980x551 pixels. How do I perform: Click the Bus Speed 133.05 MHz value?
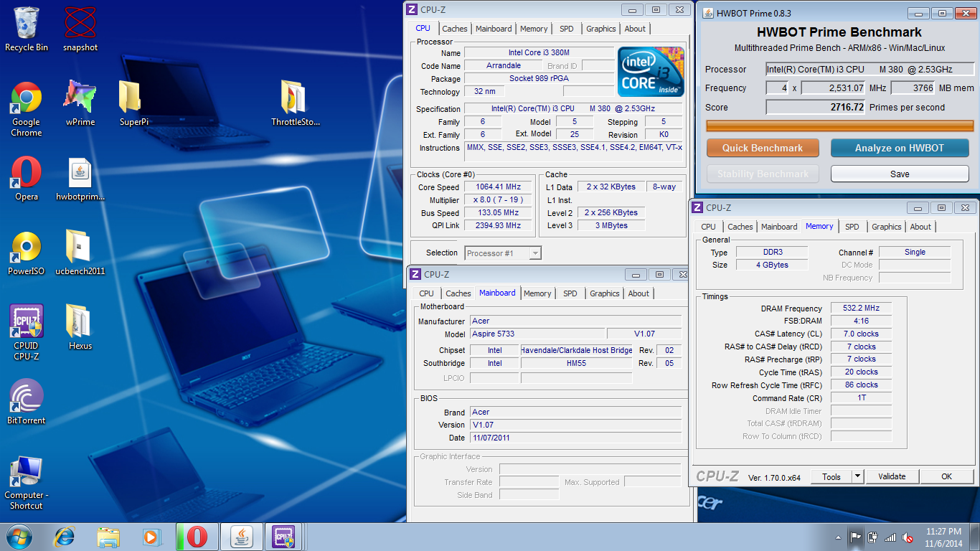498,213
